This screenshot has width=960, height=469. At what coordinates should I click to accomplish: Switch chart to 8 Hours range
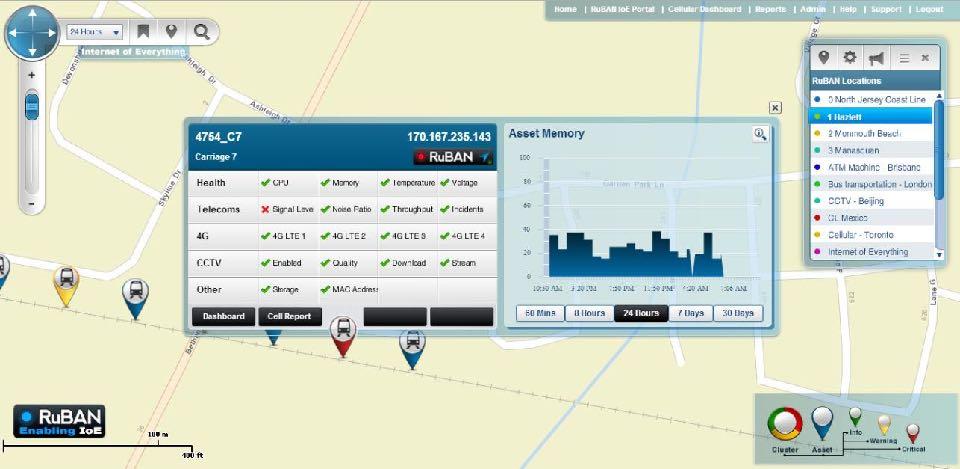pyautogui.click(x=589, y=313)
